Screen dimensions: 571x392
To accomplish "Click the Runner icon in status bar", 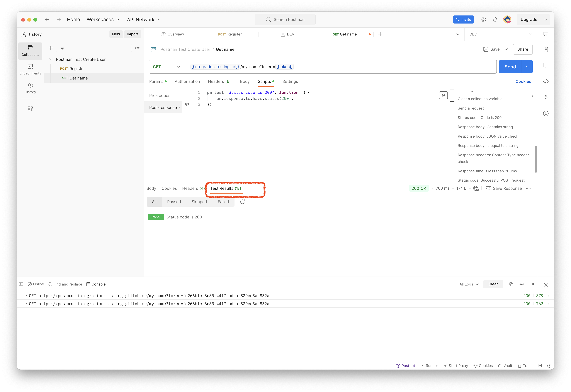I will (429, 366).
